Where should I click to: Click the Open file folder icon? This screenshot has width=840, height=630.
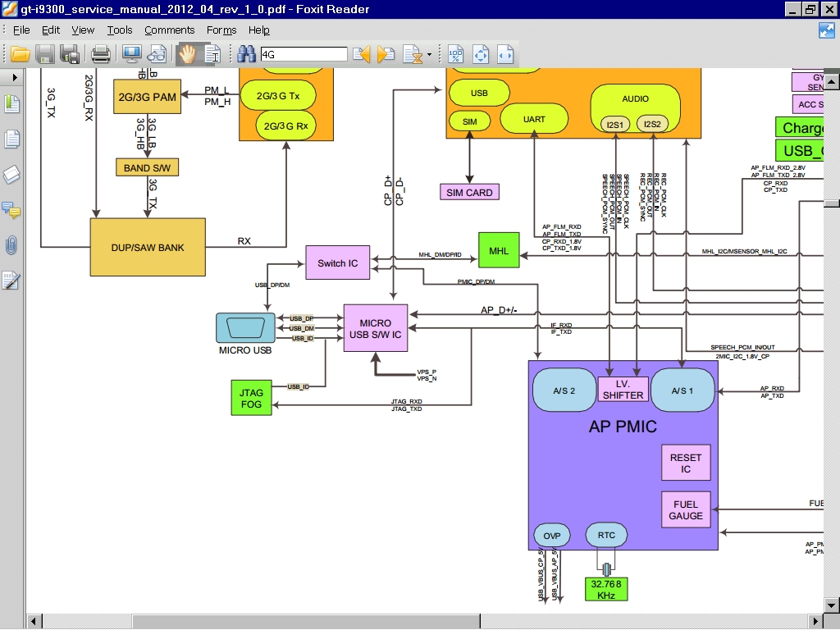pyautogui.click(x=20, y=54)
